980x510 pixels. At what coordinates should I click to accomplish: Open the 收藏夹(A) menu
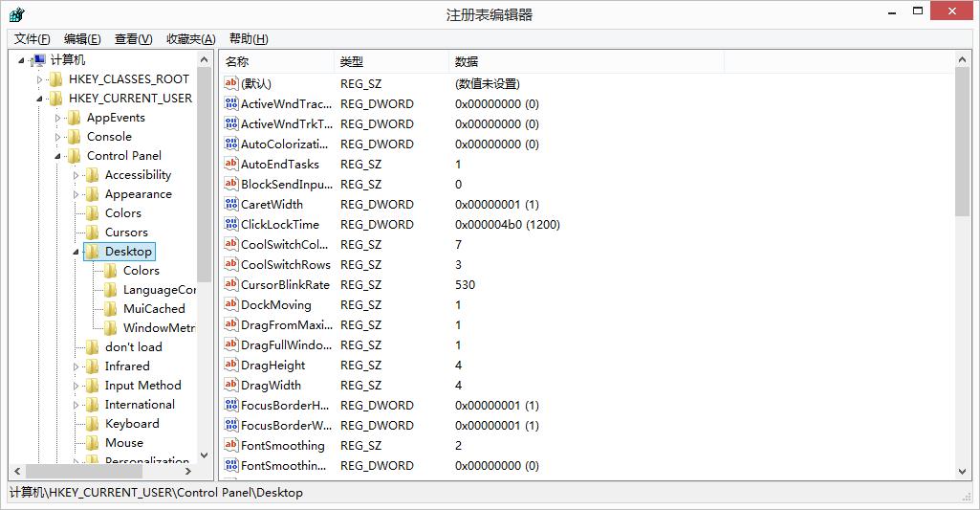190,39
